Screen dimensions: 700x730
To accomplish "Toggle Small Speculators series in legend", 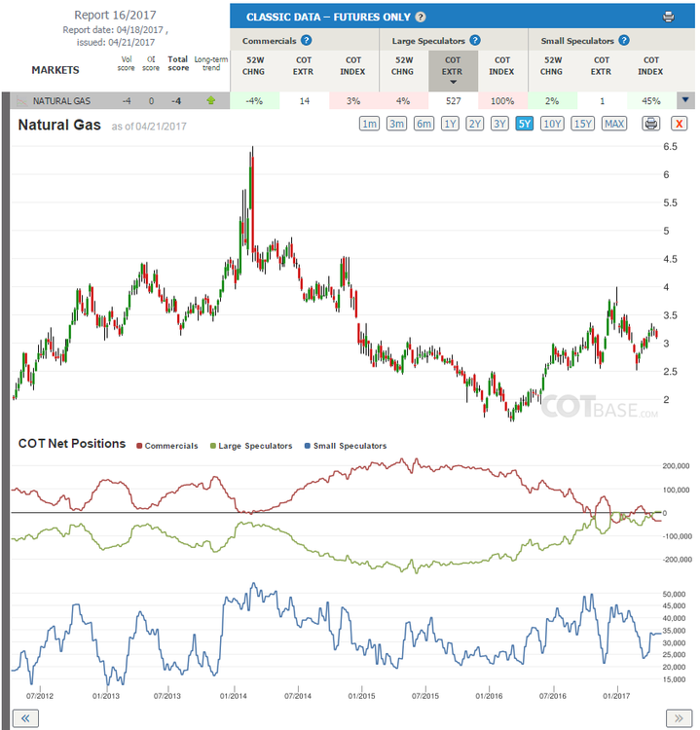I will click(346, 446).
